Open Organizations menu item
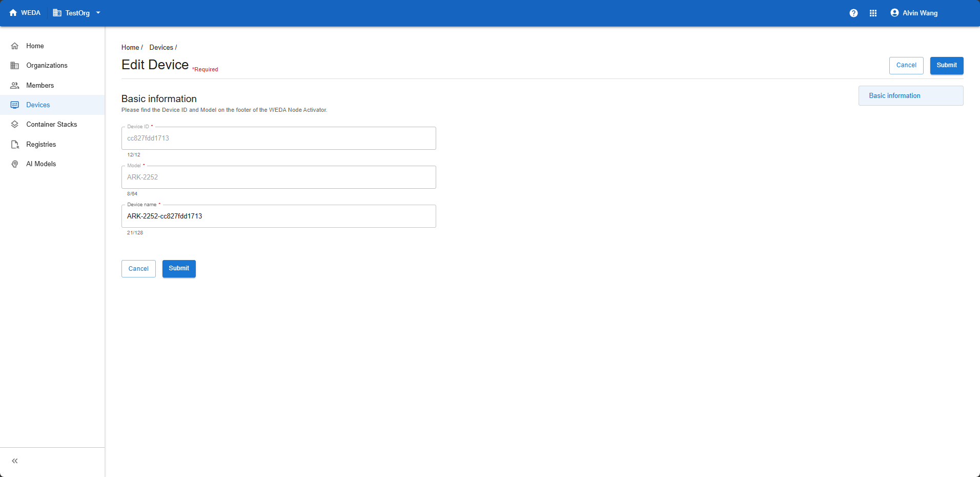 pyautogui.click(x=52, y=66)
